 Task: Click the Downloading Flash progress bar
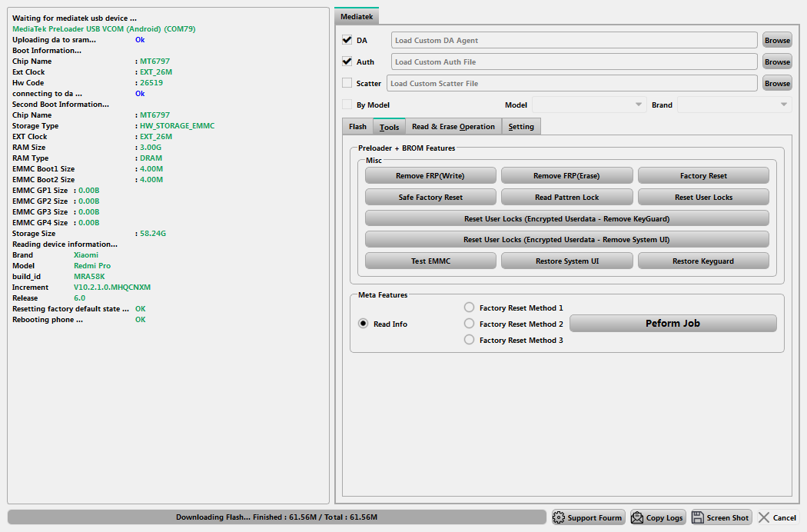click(277, 517)
